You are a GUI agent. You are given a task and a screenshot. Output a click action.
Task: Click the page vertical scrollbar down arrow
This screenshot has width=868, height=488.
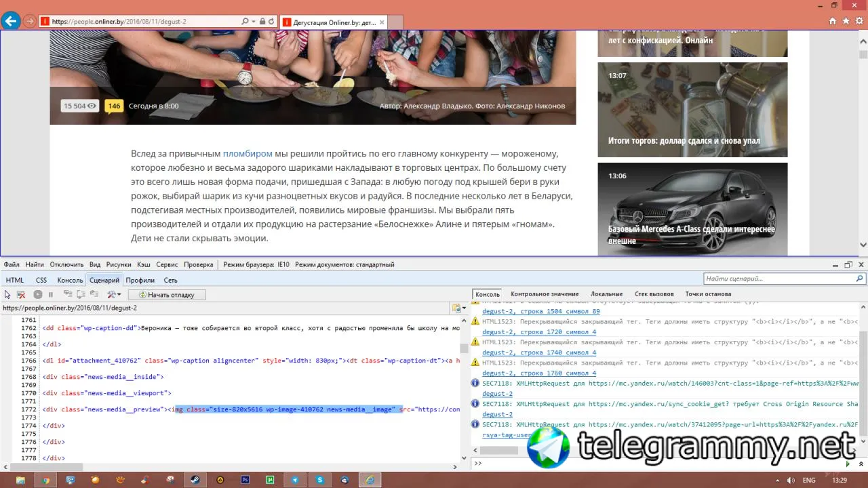(x=863, y=245)
